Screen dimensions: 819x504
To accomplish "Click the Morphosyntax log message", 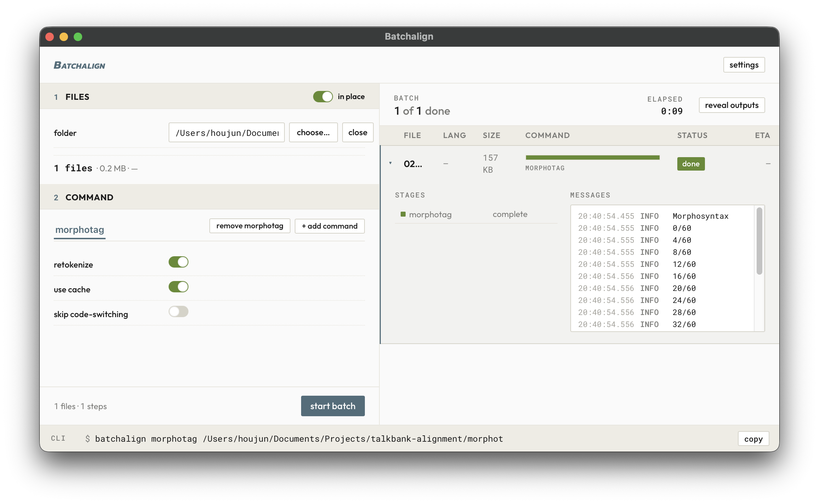I will click(700, 216).
